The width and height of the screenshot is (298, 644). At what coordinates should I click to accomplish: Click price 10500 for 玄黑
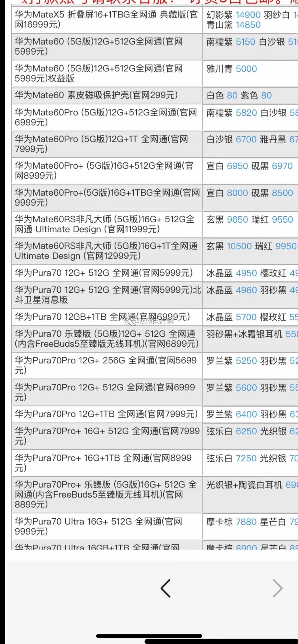240,246
